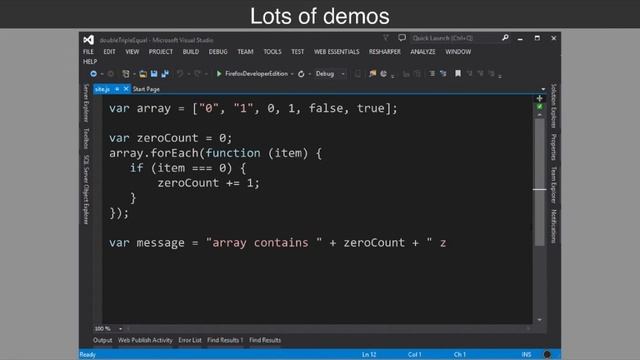Click the Find in Files toolbar icon

[372, 74]
